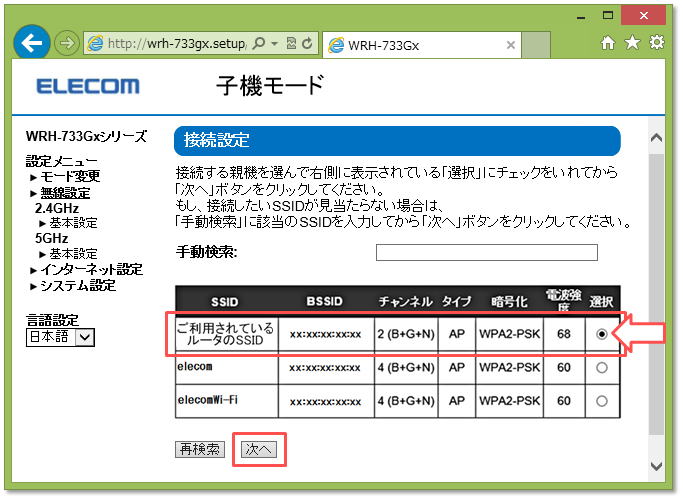This screenshot has width=683, height=500.
Task: Open the browser Home icon
Action: (608, 43)
